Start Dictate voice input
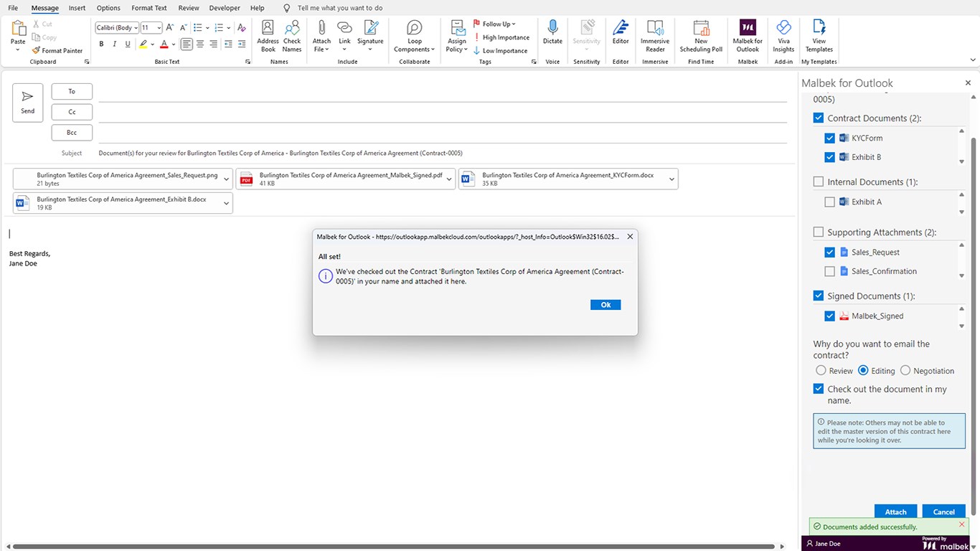Viewport: 980px width, 551px height. coord(552,33)
